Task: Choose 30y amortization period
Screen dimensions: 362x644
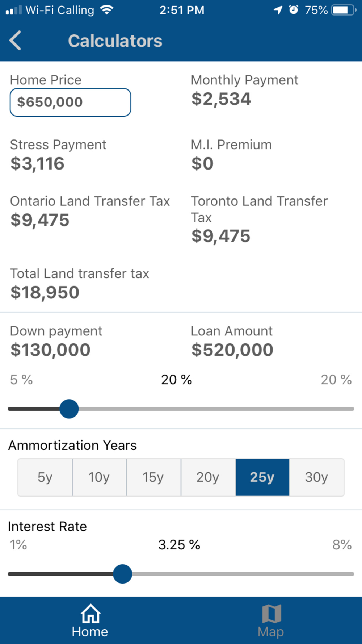Action: (x=317, y=477)
